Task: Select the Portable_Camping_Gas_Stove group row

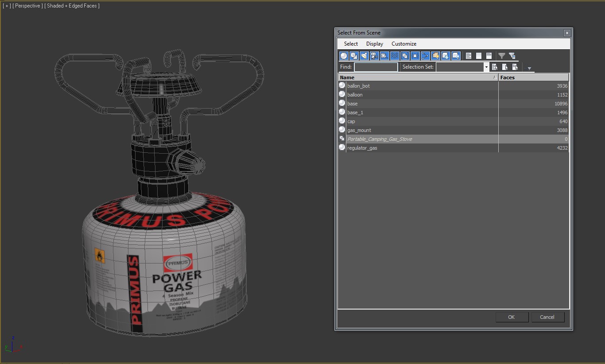Action: pos(454,139)
